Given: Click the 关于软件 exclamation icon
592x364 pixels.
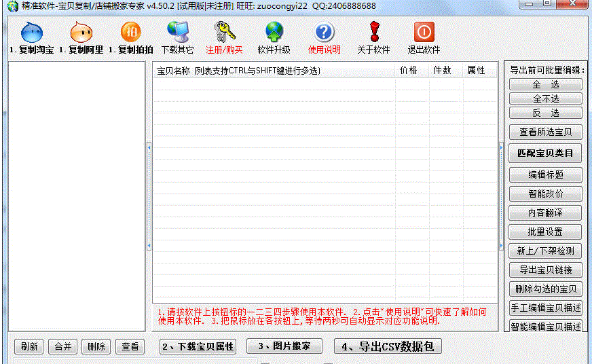Looking at the screenshot, I should point(374,32).
